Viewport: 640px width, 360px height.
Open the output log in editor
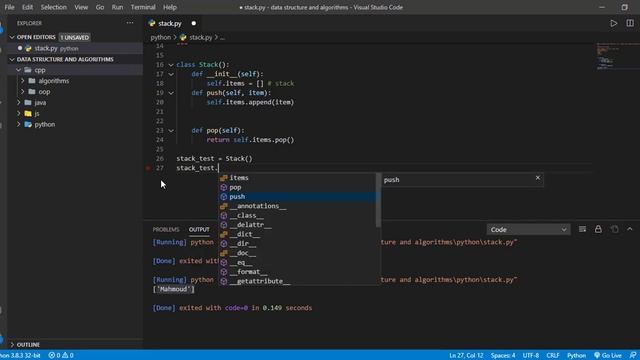coord(614,229)
